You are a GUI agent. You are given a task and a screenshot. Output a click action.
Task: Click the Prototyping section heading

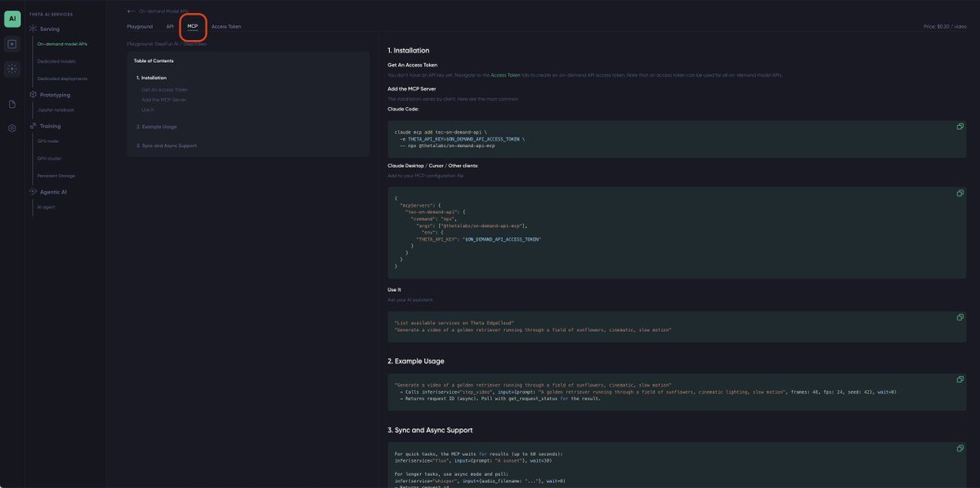pyautogui.click(x=55, y=95)
